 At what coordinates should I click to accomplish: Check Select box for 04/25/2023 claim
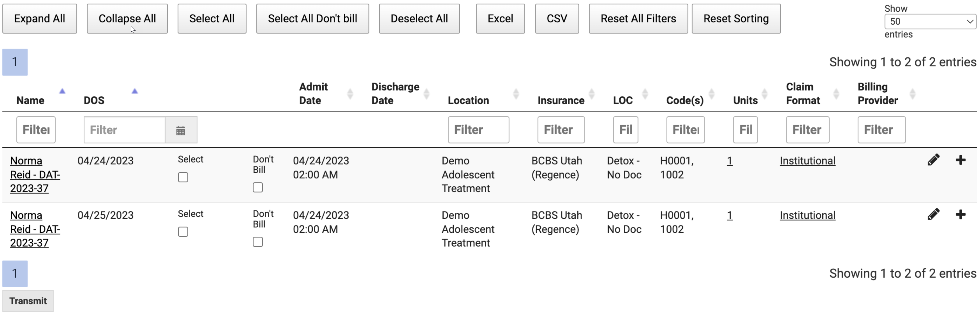(183, 231)
